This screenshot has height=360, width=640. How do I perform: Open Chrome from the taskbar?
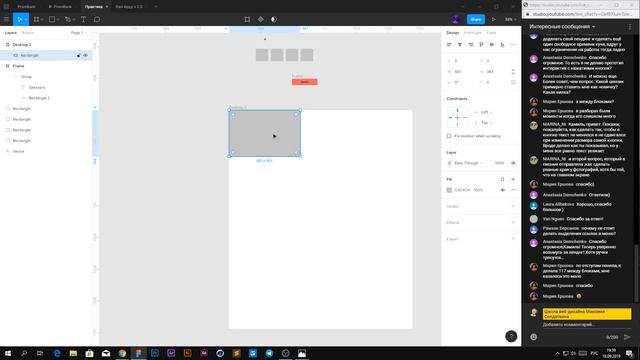point(122,353)
